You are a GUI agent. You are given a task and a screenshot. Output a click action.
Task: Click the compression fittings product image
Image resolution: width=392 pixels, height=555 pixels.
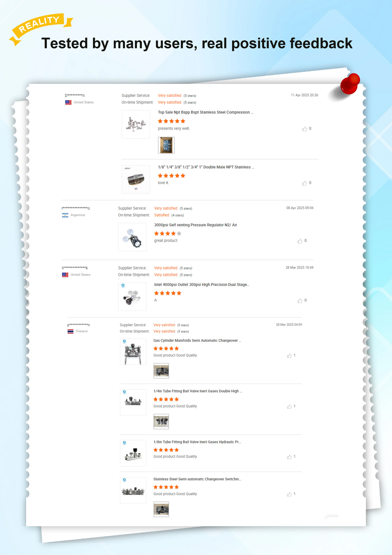(x=136, y=124)
